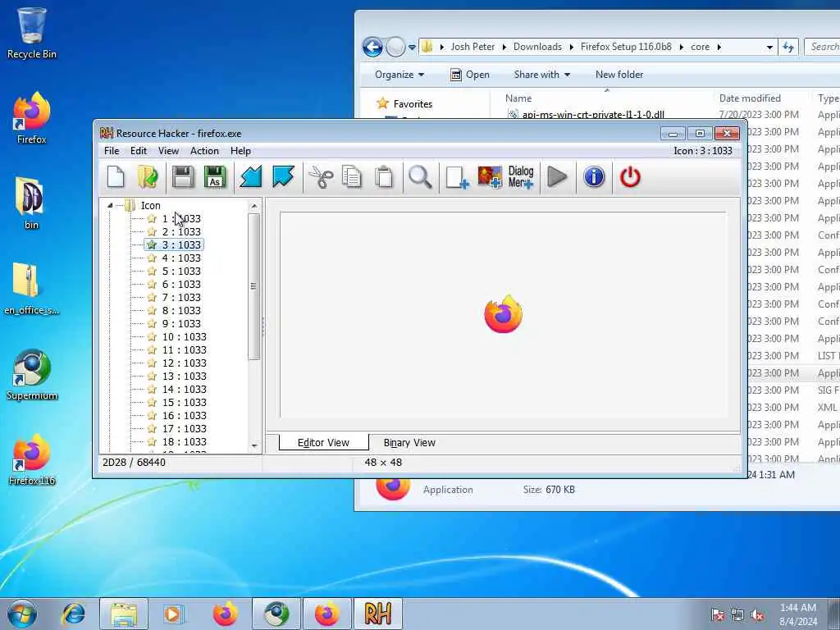This screenshot has height=630, width=840.
Task: Click the Save As green floppy icon
Action: click(x=215, y=177)
